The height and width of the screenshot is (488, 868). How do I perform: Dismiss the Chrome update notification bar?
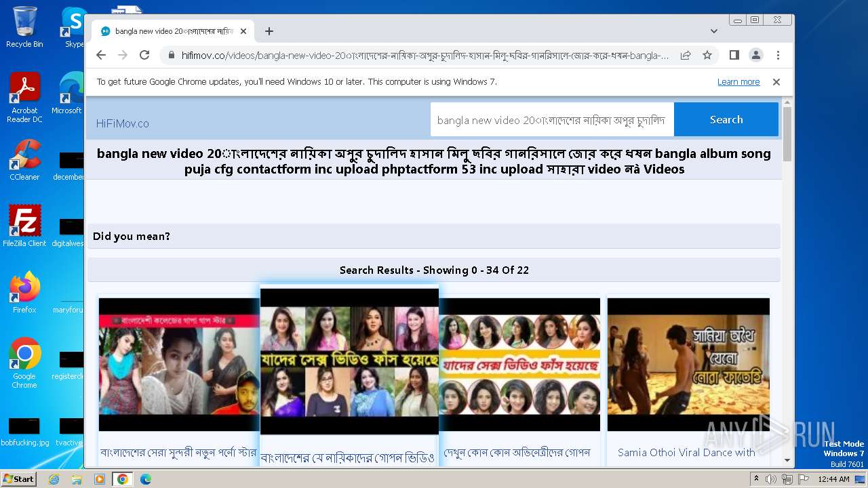click(x=776, y=82)
